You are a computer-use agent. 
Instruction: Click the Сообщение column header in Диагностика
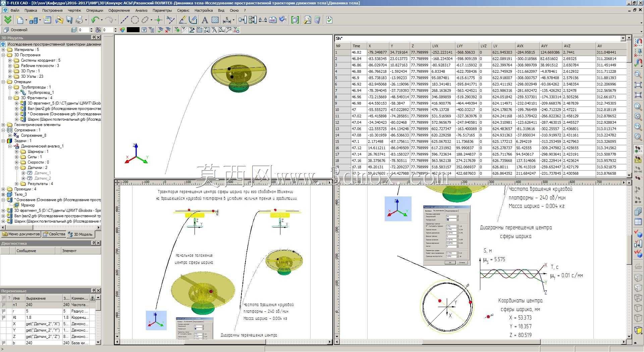click(x=36, y=251)
